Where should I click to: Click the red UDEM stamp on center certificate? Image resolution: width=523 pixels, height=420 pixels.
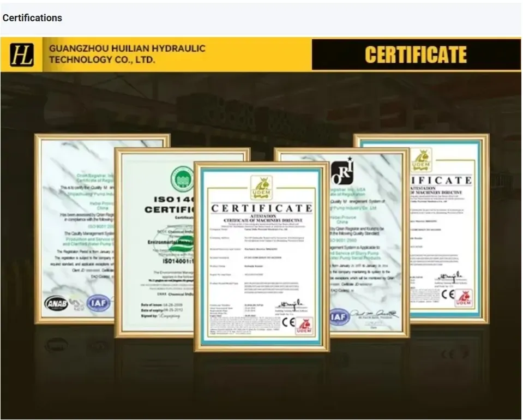coord(304,326)
